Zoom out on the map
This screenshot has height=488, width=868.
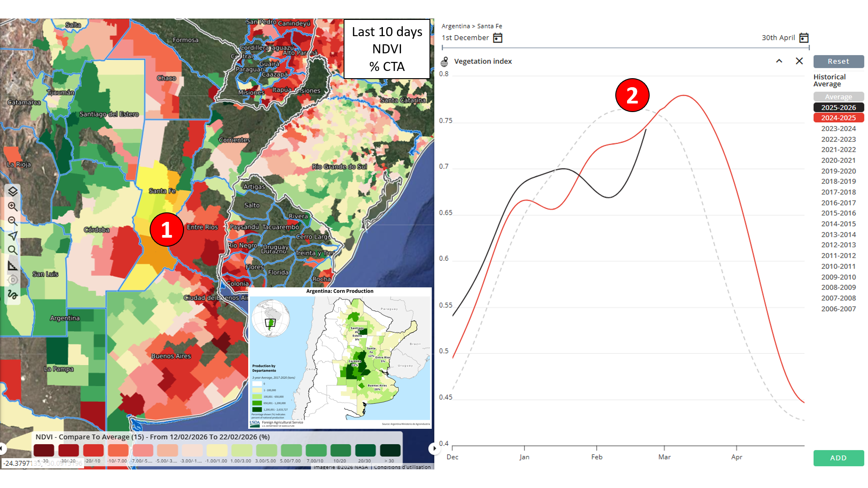click(x=13, y=221)
